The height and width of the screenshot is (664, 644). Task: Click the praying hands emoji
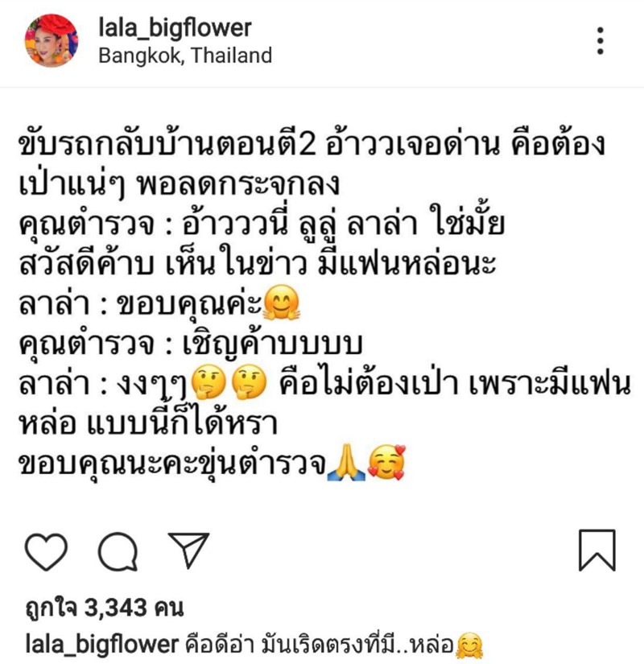pyautogui.click(x=346, y=462)
